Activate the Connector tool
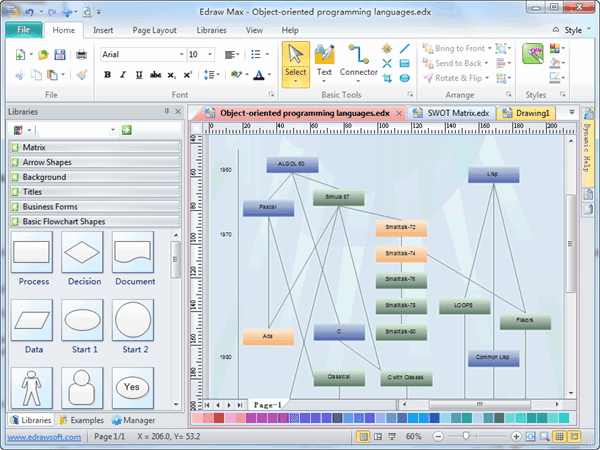Screen dimensions: 600x450 [x=358, y=58]
